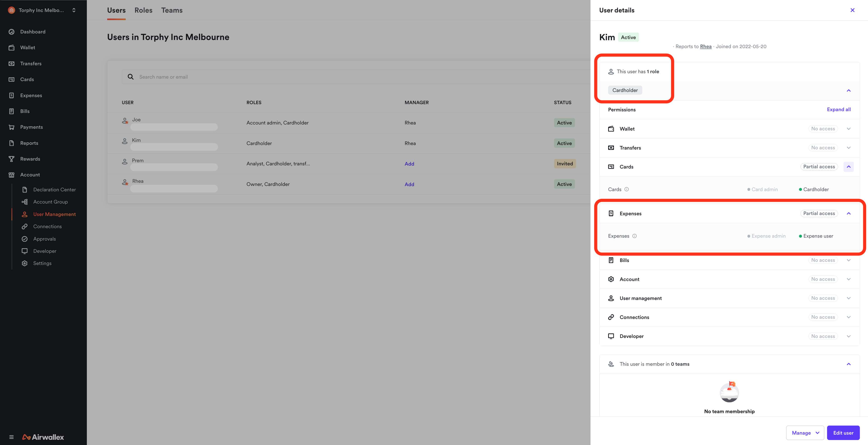Screen dimensions: 868x445
Task: Open the Declaration Center
Action: (x=55, y=190)
